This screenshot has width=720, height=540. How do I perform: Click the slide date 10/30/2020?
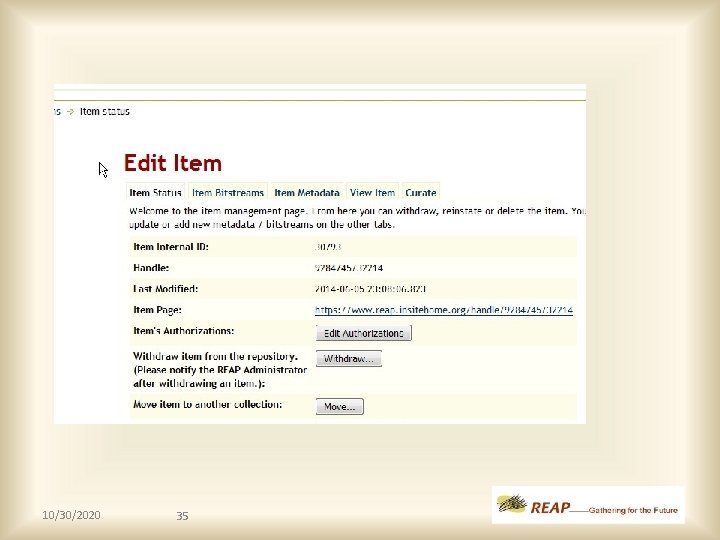point(71,515)
